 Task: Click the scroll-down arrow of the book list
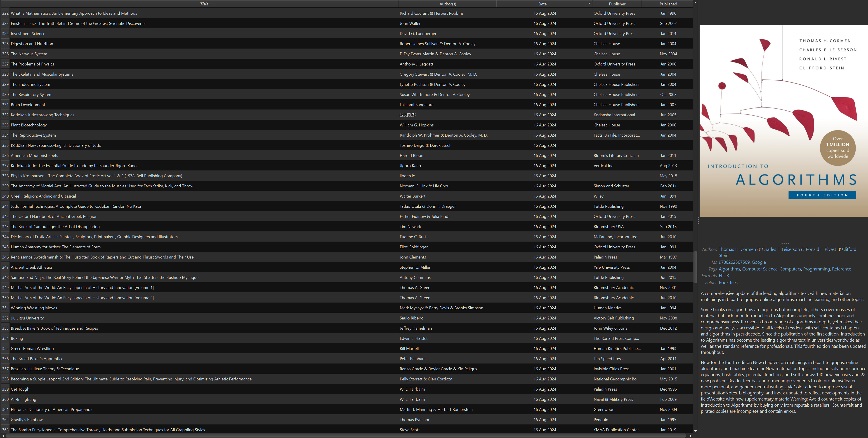(x=695, y=431)
